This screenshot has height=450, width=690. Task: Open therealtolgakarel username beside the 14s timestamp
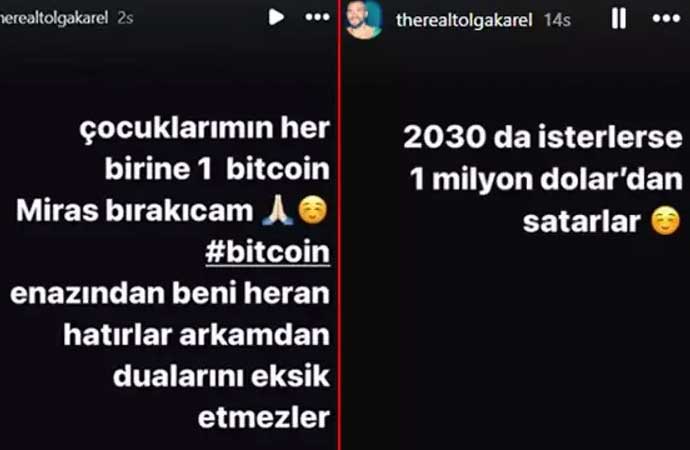click(464, 20)
